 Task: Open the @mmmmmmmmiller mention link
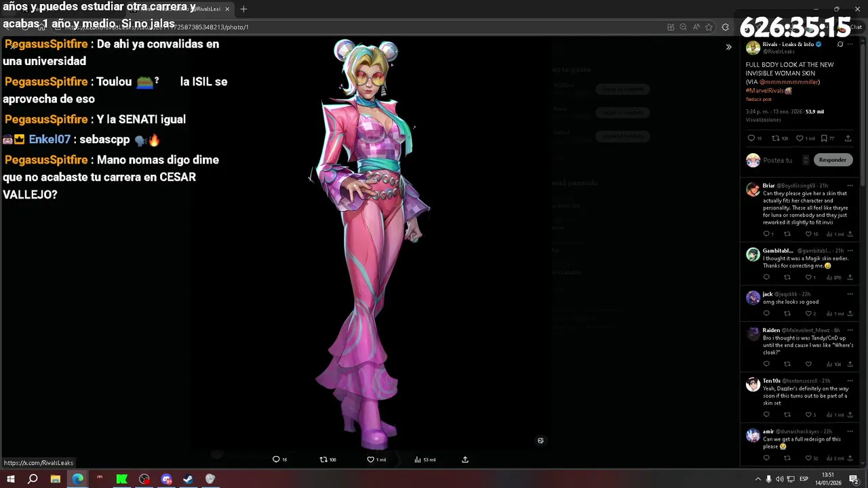789,82
